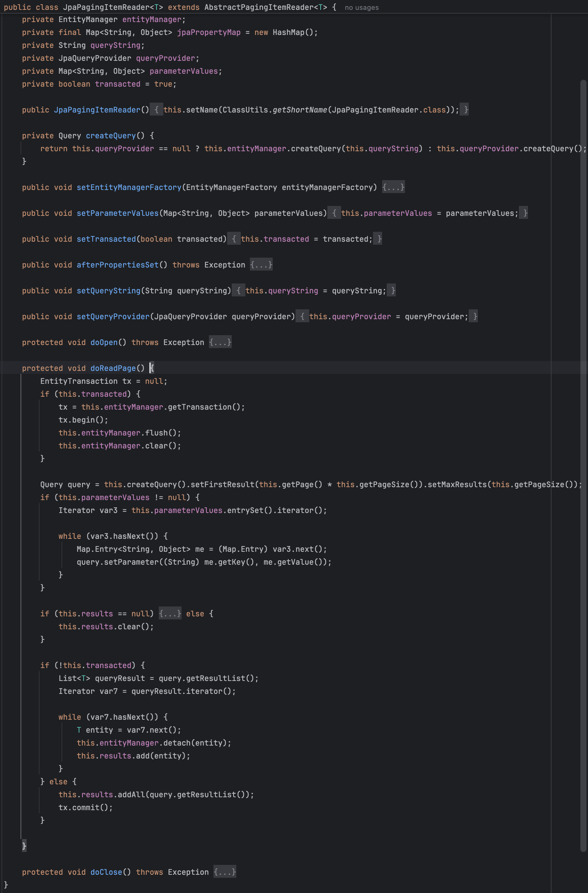Viewport: 588px width, 893px height.
Task: Click getTransaction() call
Action: pos(204,407)
